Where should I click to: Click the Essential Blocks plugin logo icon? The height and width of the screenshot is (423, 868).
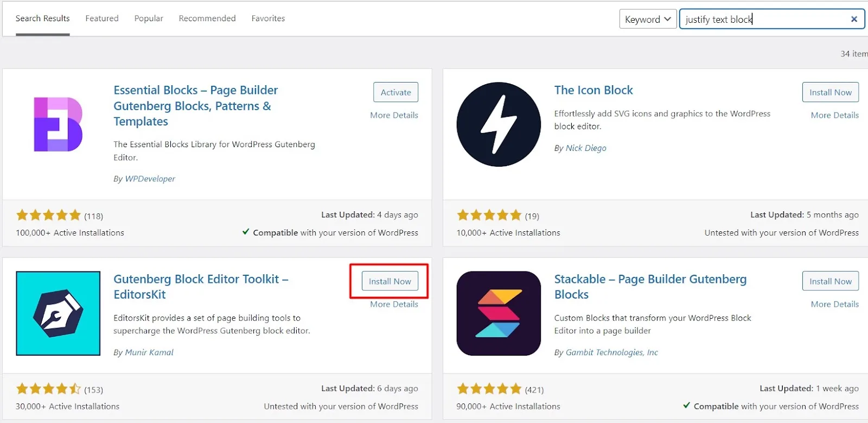pos(58,124)
